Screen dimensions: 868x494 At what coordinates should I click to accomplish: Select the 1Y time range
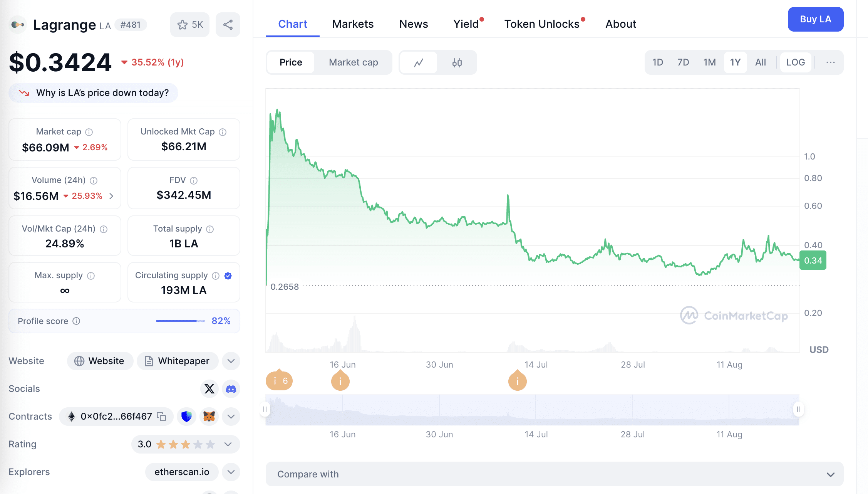coord(735,62)
